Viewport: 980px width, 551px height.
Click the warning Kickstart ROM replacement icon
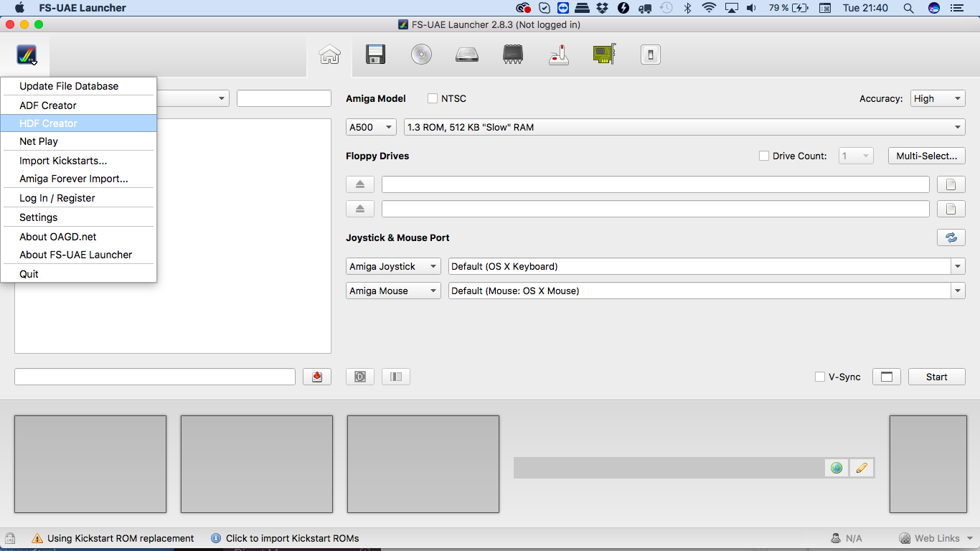click(x=37, y=538)
